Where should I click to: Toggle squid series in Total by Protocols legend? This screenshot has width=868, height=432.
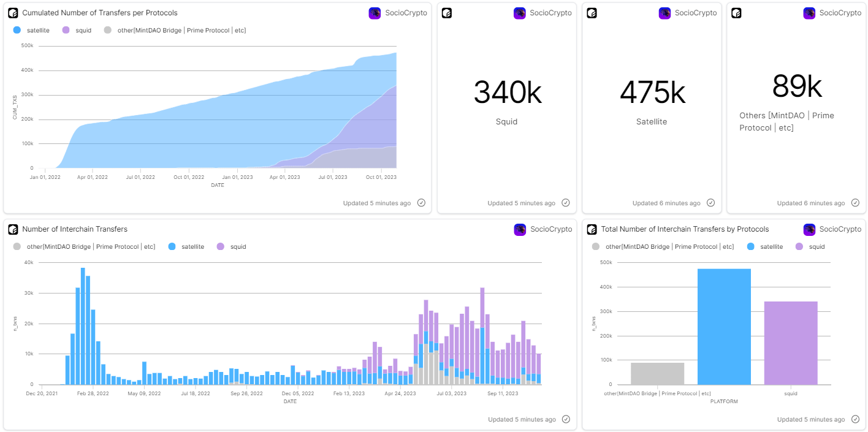tap(810, 246)
